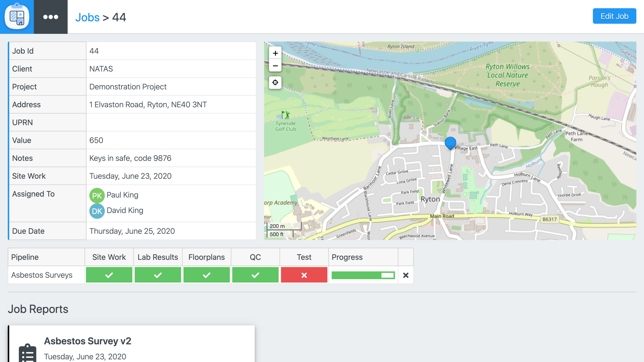The height and width of the screenshot is (362, 644).
Task: Click the Asbestos Surveys progress bar
Action: pos(363,275)
